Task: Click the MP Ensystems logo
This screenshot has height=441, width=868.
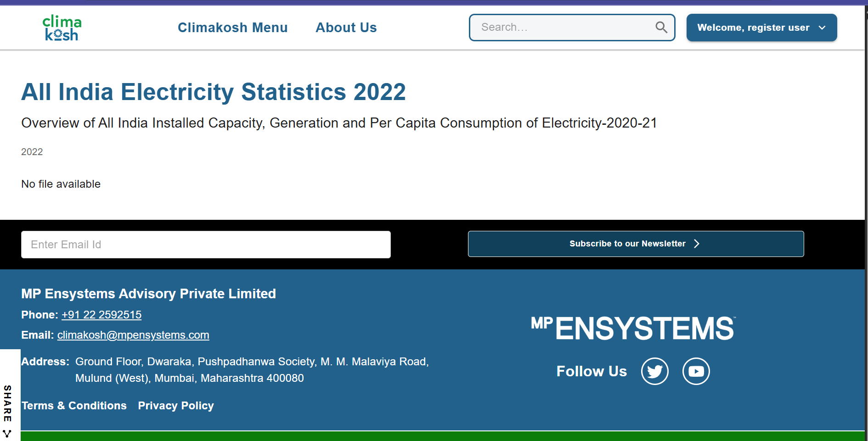Action: point(633,328)
